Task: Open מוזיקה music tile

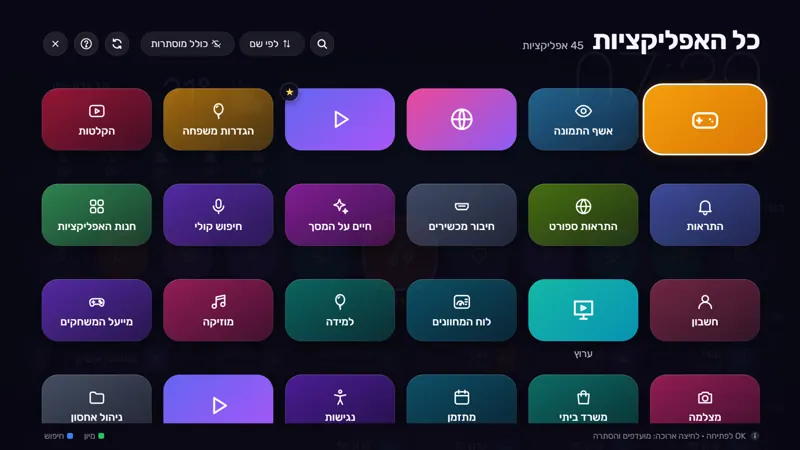Action: (218, 310)
